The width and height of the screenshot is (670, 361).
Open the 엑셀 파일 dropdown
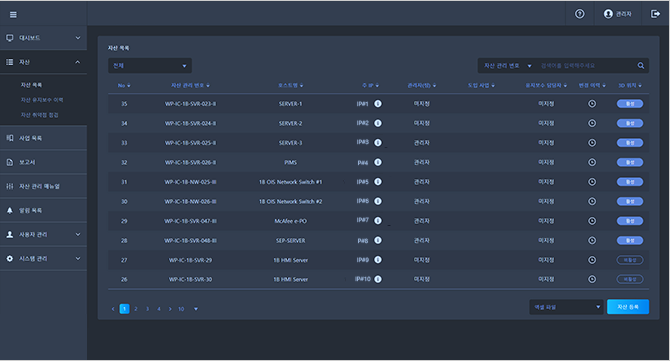tap(566, 307)
